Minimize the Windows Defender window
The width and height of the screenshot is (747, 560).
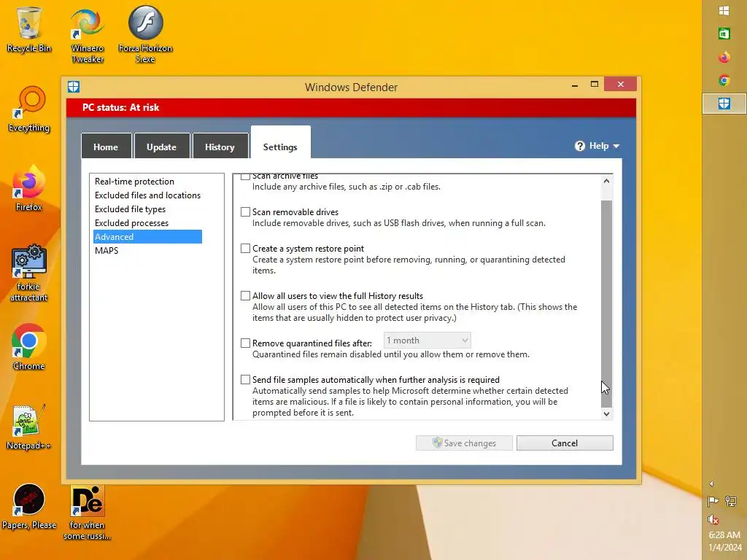[x=575, y=85]
